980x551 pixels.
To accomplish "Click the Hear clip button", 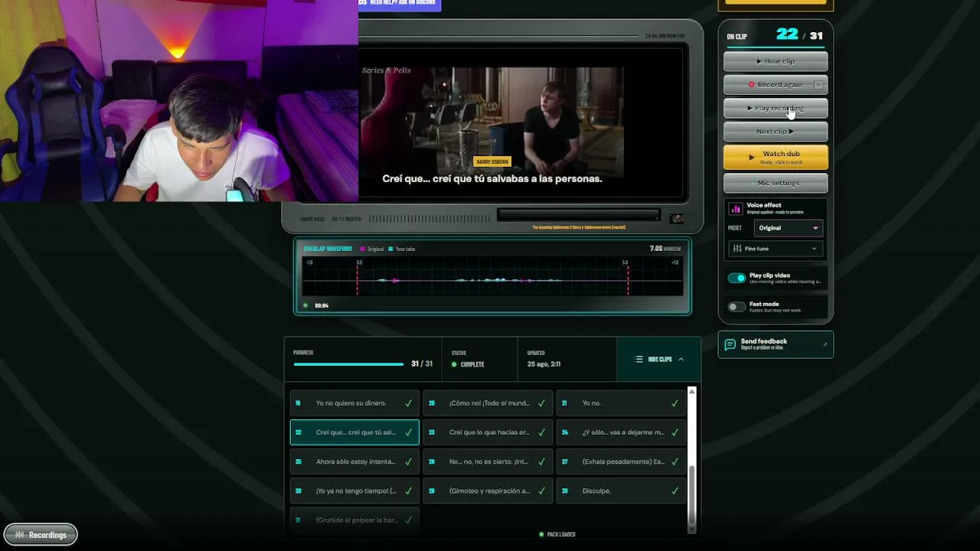I will (x=776, y=61).
